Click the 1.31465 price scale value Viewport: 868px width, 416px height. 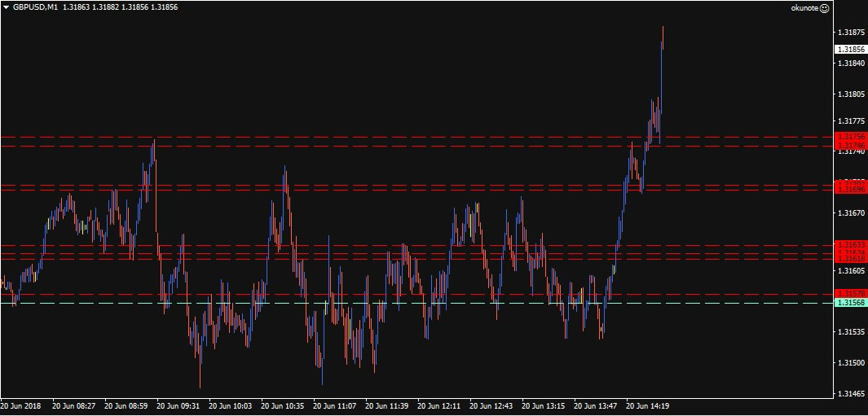[852, 394]
